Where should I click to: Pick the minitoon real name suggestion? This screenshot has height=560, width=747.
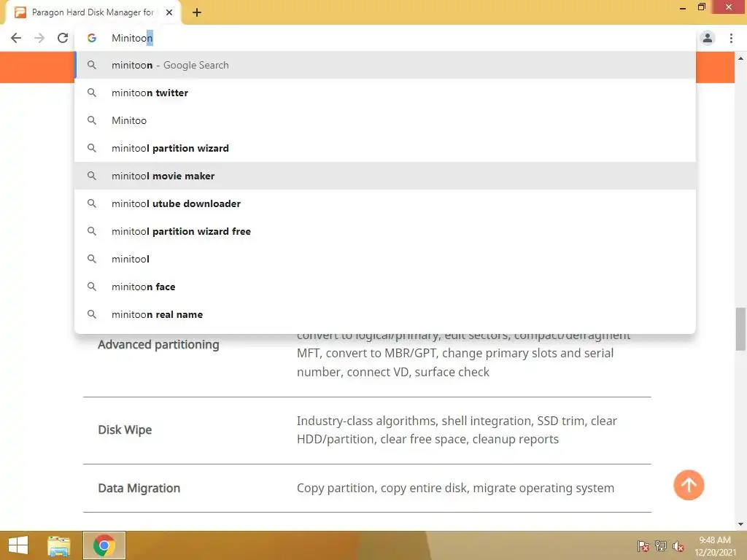click(x=385, y=314)
